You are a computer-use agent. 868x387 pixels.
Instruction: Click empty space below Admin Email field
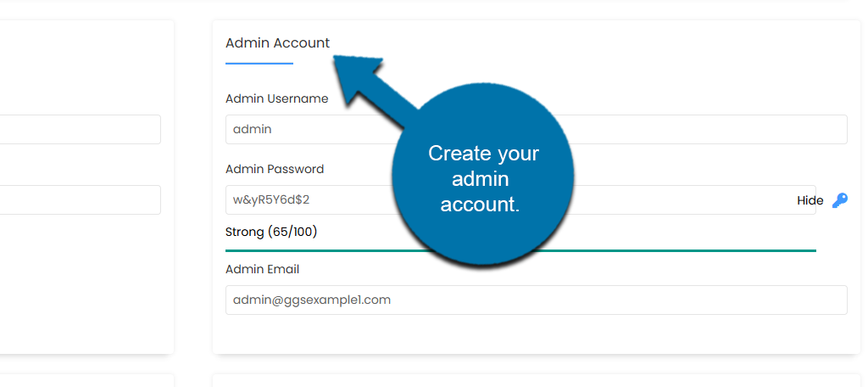[534, 335]
